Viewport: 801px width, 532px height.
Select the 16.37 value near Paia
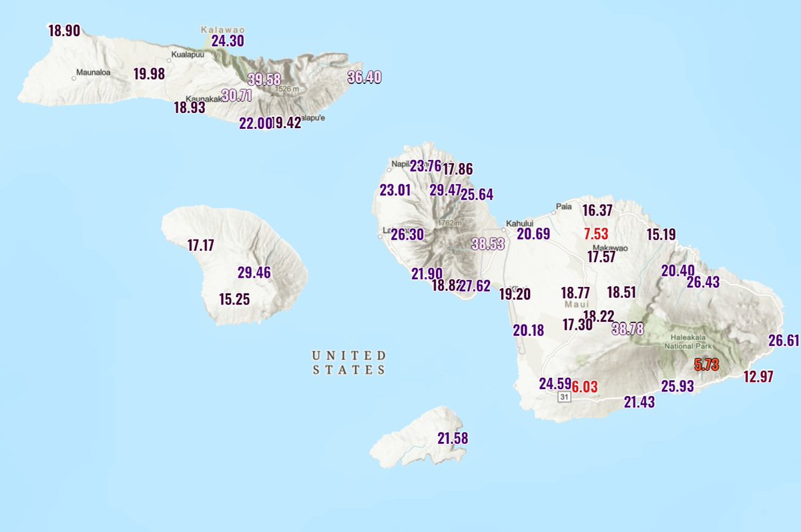coord(597,210)
